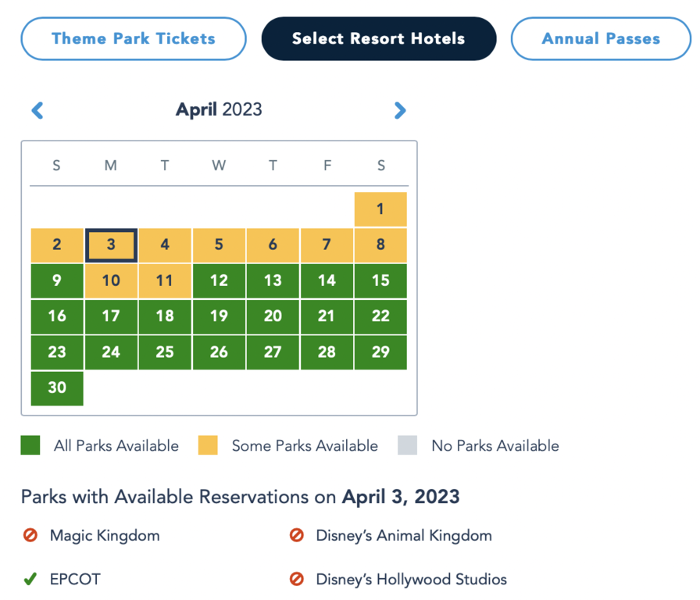Click the EPCOT park name
Image resolution: width=700 pixels, height=600 pixels.
(x=75, y=580)
